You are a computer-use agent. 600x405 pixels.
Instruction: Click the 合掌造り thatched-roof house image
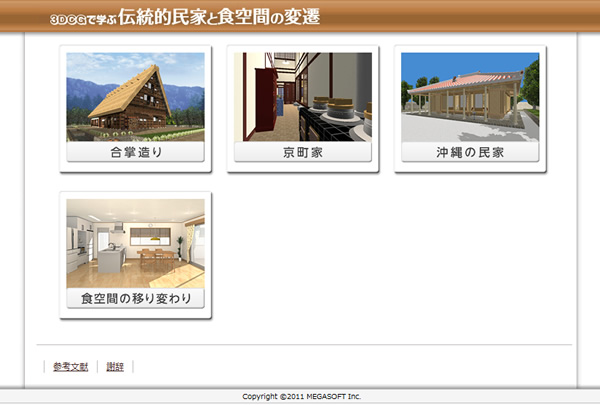point(135,97)
